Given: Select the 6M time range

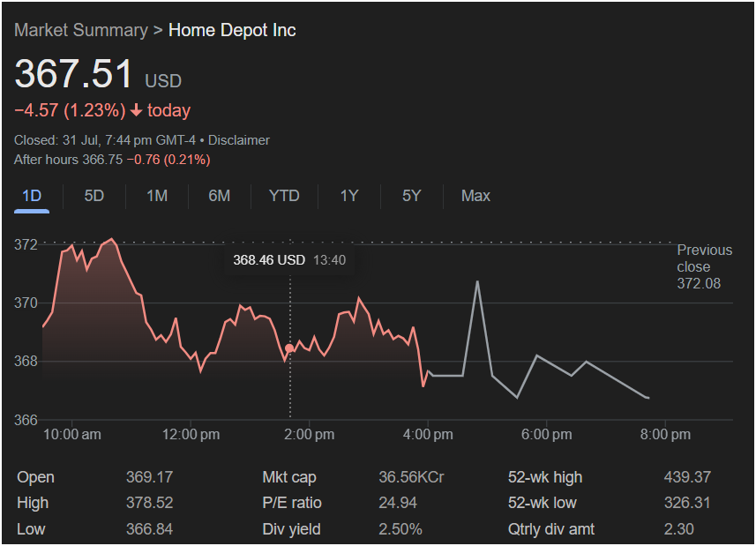Looking at the screenshot, I should tap(219, 196).
